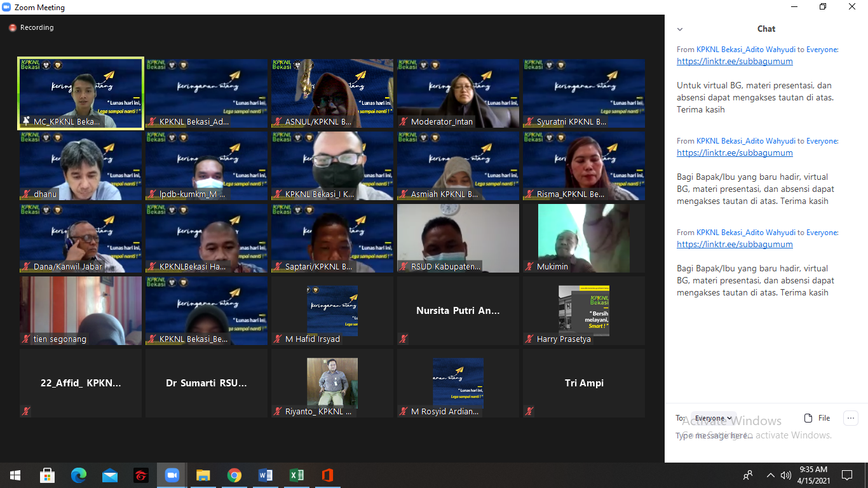The image size is (868, 488).
Task: Open Zoom from the Windows taskbar
Action: point(172,475)
